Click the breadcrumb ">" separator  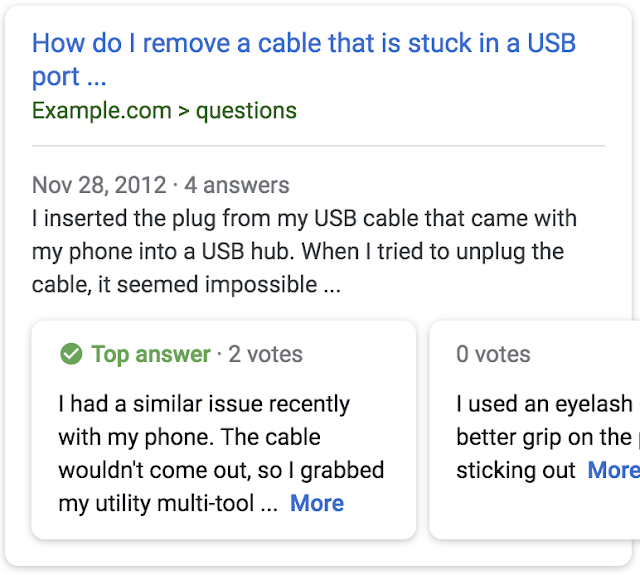[x=183, y=110]
